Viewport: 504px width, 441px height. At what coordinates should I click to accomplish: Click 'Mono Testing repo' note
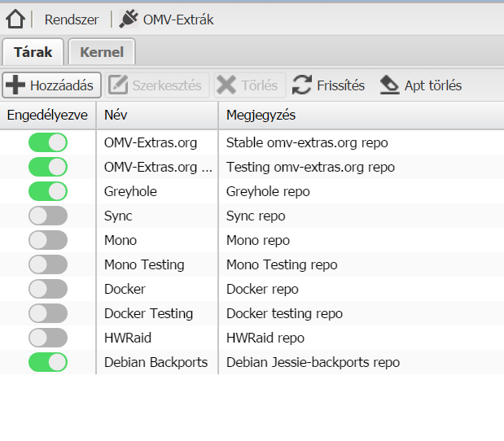click(282, 265)
